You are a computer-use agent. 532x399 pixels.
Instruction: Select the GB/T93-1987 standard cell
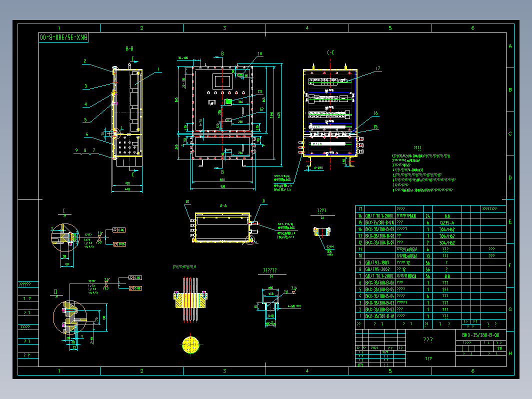pyautogui.click(x=377, y=262)
